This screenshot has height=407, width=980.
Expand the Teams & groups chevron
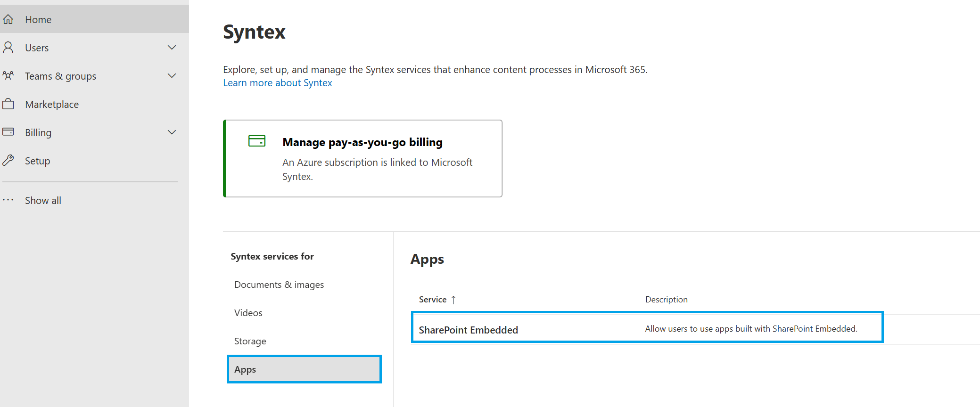172,76
